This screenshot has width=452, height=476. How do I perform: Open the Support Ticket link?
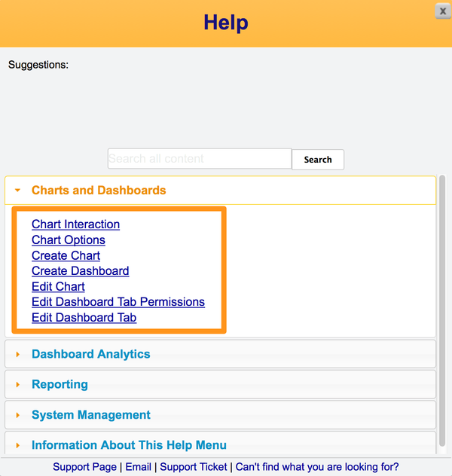point(194,467)
